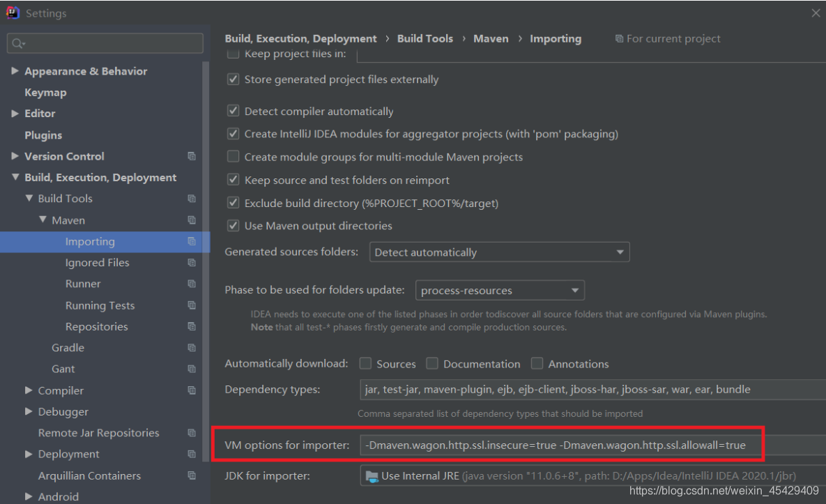
Task: Toggle Create IntelliJ IDEA modules for aggregator projects
Action: pos(233,134)
